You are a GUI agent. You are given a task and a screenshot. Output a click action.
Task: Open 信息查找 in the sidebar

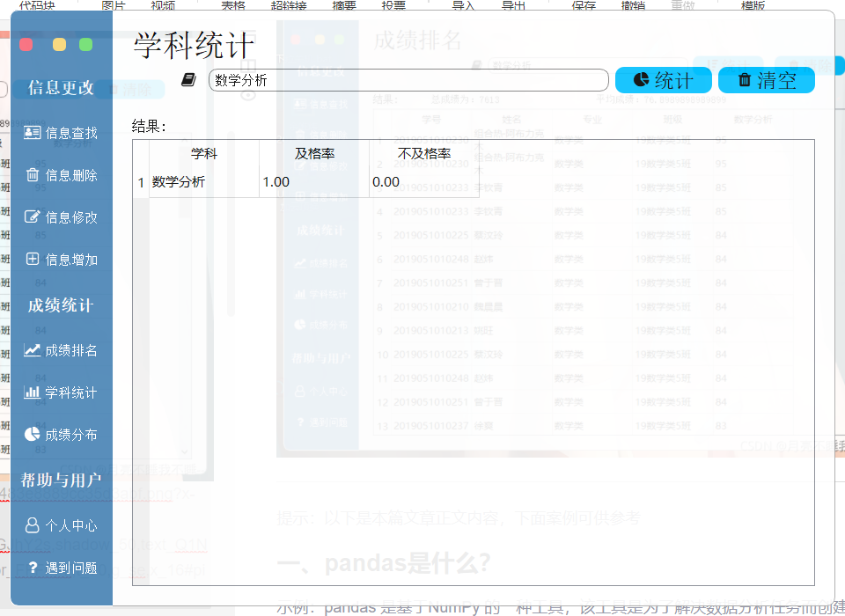coord(61,133)
